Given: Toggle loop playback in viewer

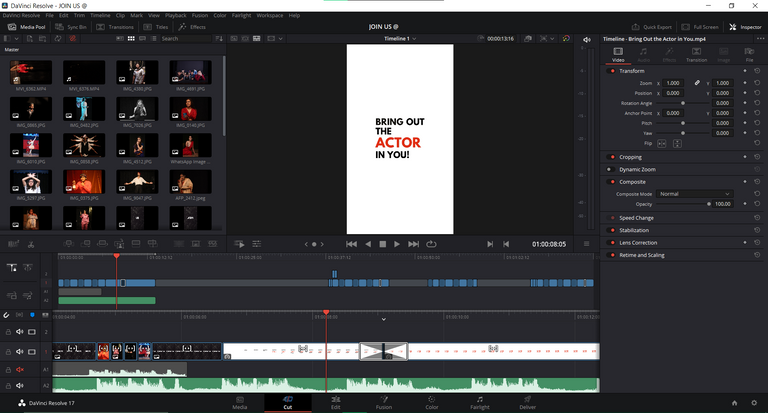Looking at the screenshot, I should (431, 243).
